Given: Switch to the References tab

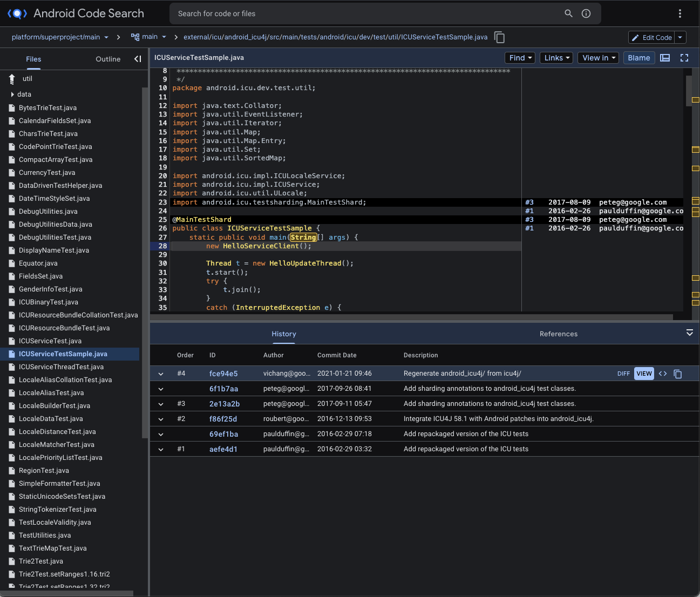Looking at the screenshot, I should click(559, 334).
